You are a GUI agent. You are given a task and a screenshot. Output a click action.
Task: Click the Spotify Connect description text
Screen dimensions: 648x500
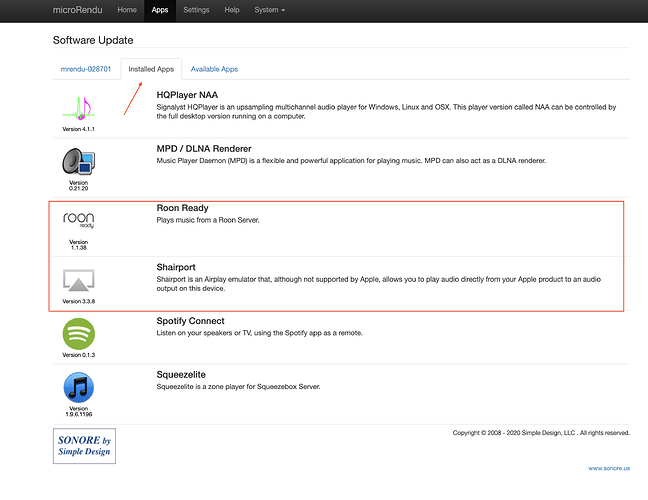(260, 333)
